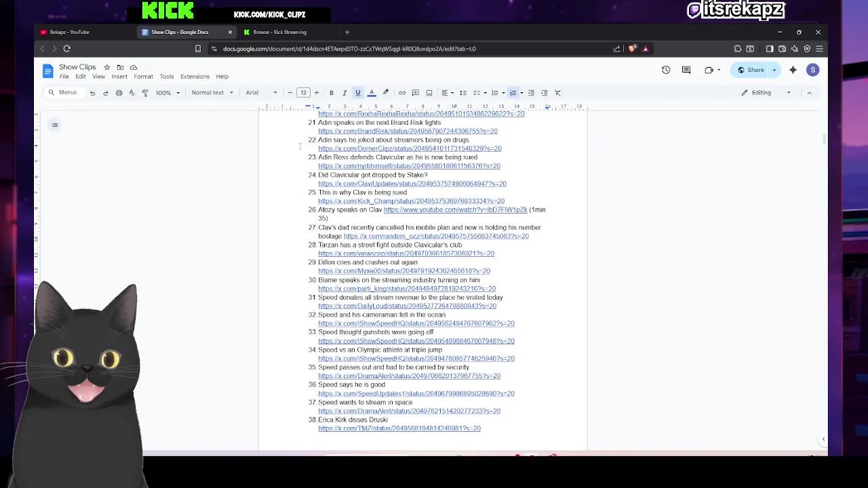
Task: Click the Undo arrow in Docs toolbar
Action: point(92,93)
